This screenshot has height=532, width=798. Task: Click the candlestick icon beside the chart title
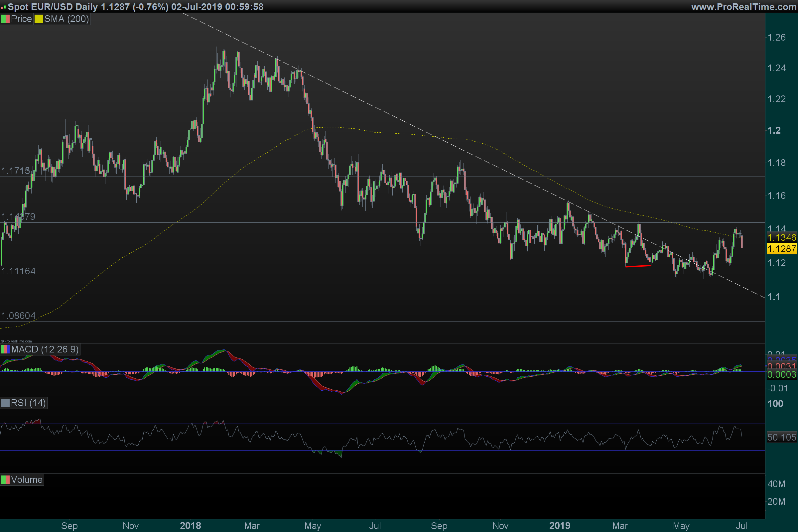pyautogui.click(x=3, y=7)
